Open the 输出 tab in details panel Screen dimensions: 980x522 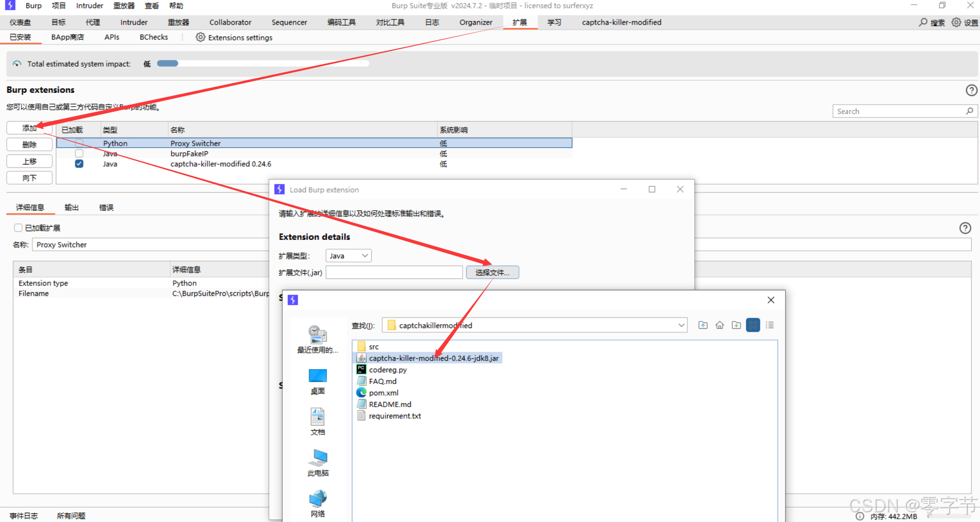72,208
